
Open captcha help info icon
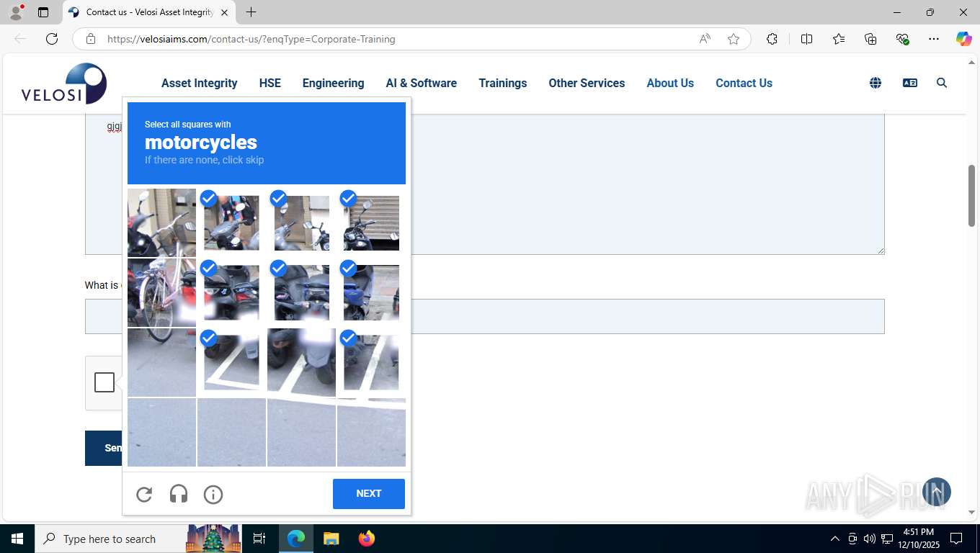pos(213,494)
